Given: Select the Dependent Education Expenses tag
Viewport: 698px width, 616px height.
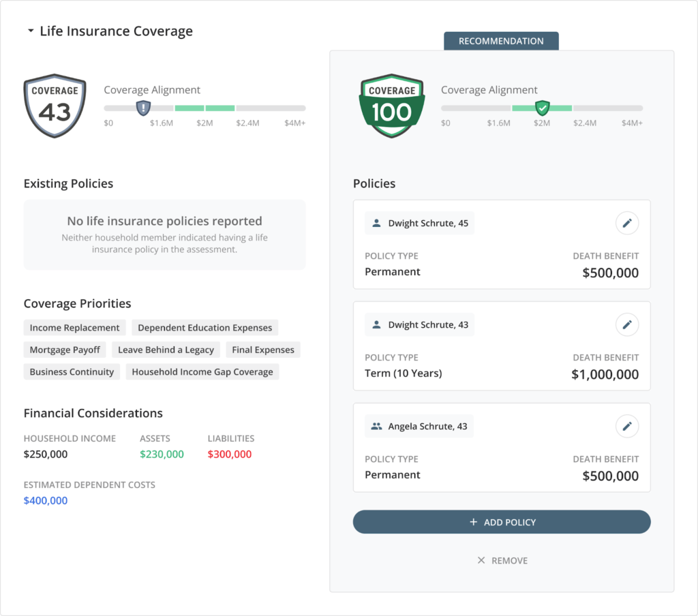Looking at the screenshot, I should coord(204,328).
